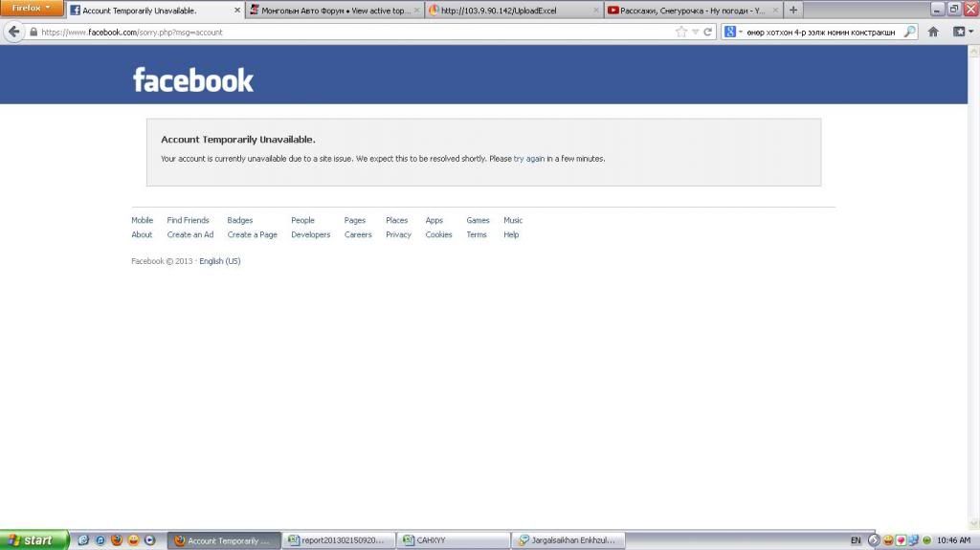Click the bookmarks icon at the toolbar's right end
Image resolution: width=980 pixels, height=550 pixels.
(960, 32)
